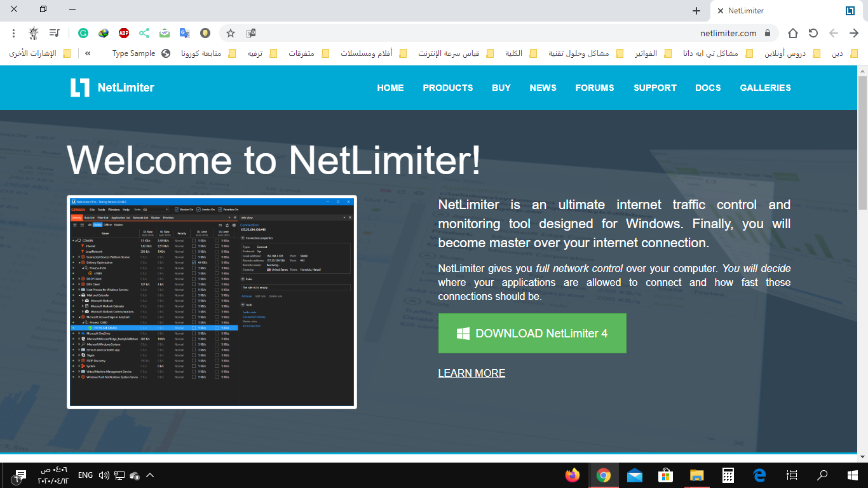Screen dimensions: 868x488
Task: Launch Firefox from taskbar
Action: [x=573, y=475]
